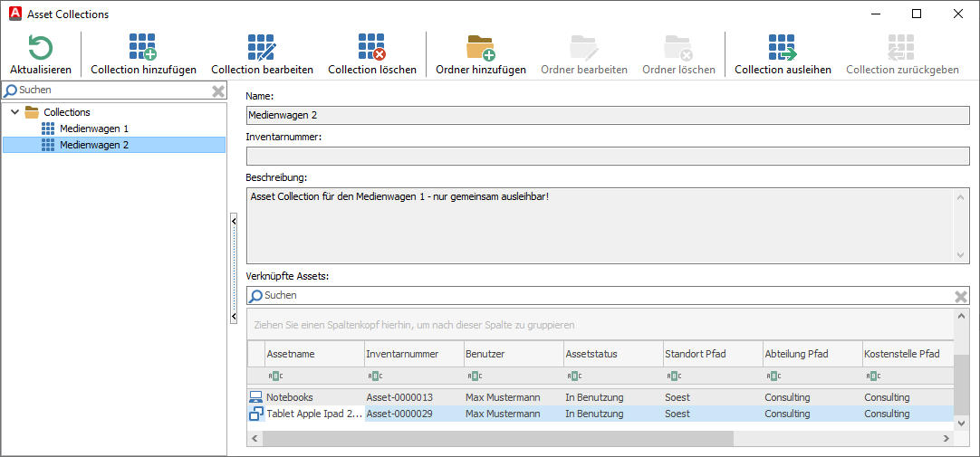Screen dimensions: 980x457
Task: Collapse the left panel via splitter arrow
Action: pyautogui.click(x=234, y=220)
